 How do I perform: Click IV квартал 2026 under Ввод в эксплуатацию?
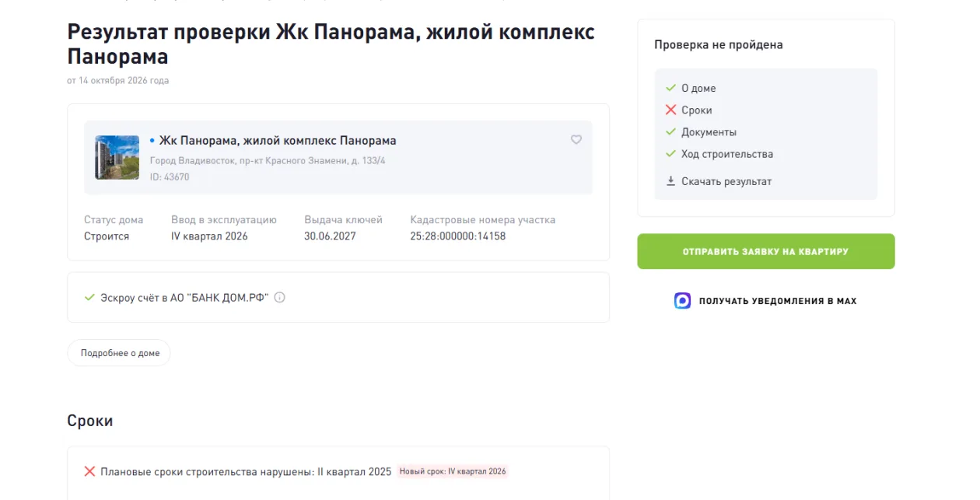209,236
